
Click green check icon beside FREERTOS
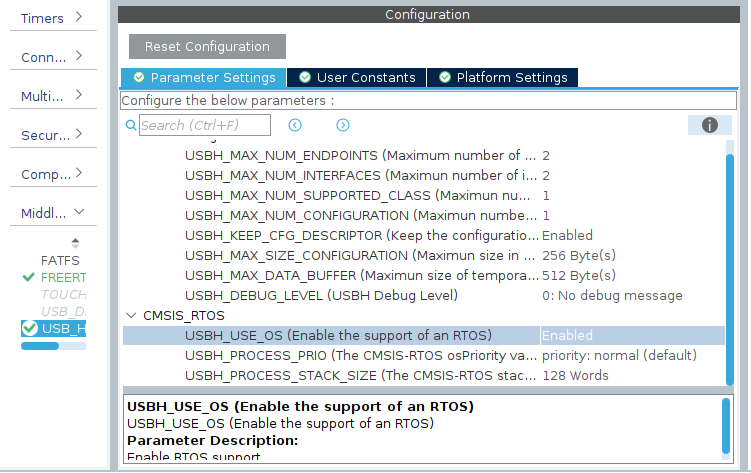coord(29,277)
